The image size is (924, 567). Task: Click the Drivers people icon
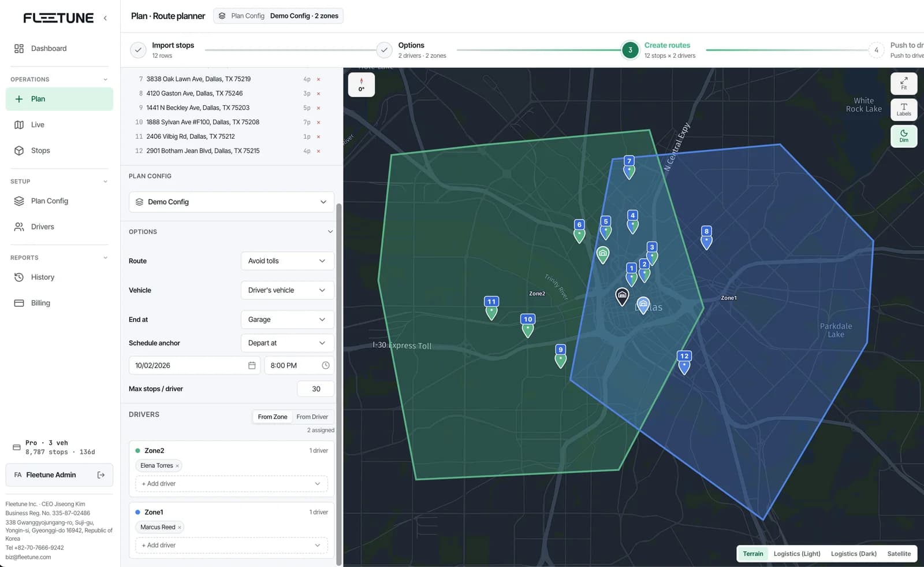(x=19, y=227)
